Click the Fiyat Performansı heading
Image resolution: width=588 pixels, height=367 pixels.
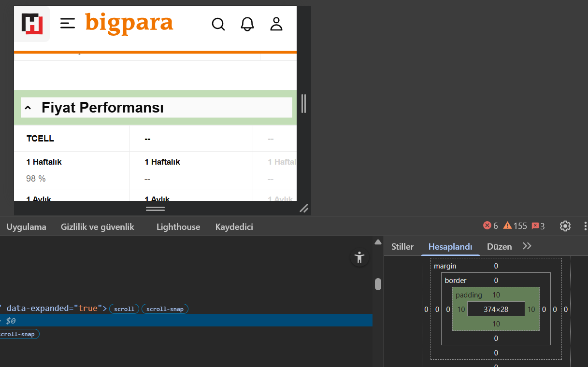pos(102,108)
